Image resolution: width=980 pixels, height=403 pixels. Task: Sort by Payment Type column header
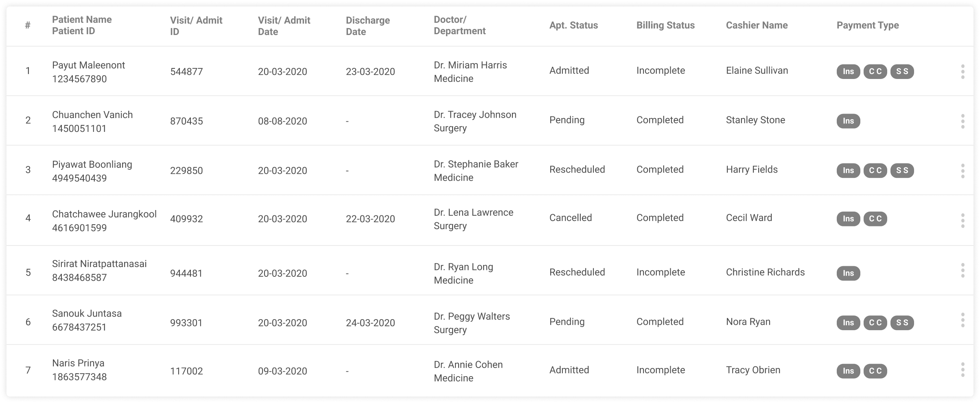coord(868,25)
